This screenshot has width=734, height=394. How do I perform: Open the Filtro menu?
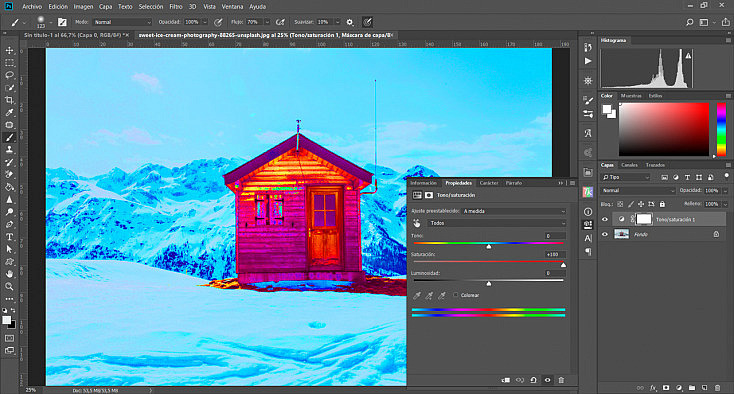176,7
